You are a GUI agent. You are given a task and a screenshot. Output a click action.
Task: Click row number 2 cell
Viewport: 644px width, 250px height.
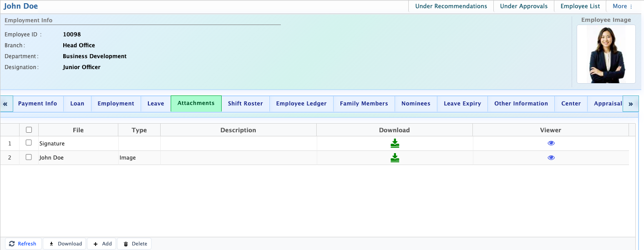tap(10, 158)
